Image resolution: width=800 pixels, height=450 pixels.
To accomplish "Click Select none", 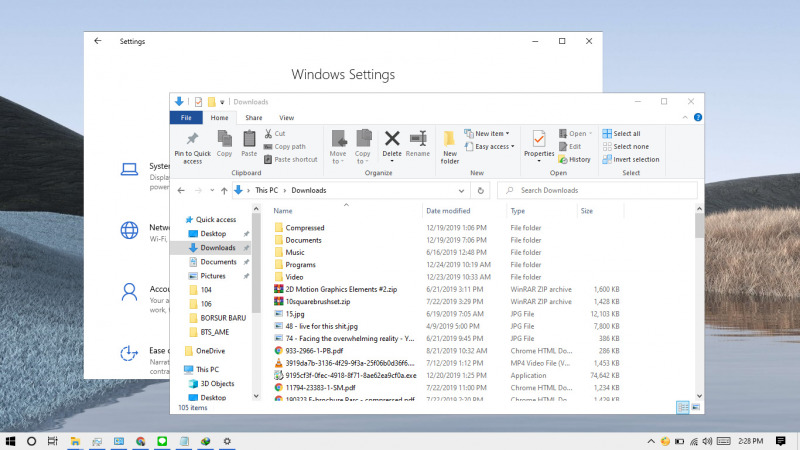I will pos(626,146).
